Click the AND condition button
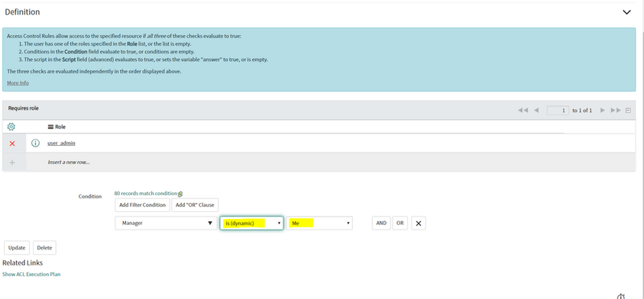Screen dimensions: 644x299 point(381,223)
